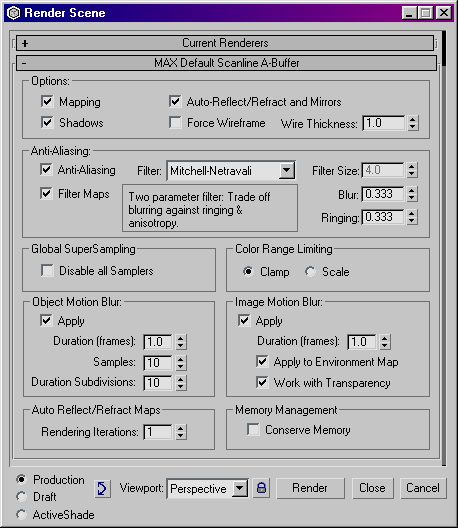Increase Rendering Iterations spinner
Image resolution: width=458 pixels, height=528 pixels.
pyautogui.click(x=181, y=428)
